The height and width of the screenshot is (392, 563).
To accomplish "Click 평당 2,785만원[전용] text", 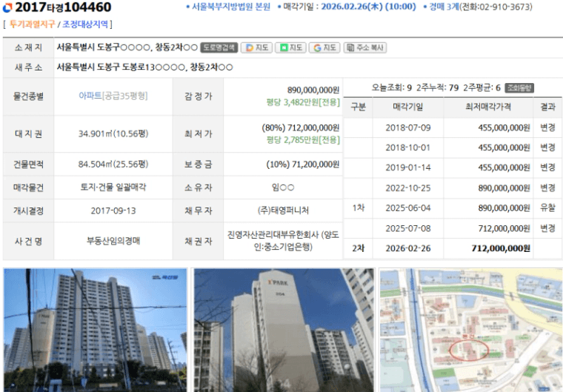I will point(303,140).
